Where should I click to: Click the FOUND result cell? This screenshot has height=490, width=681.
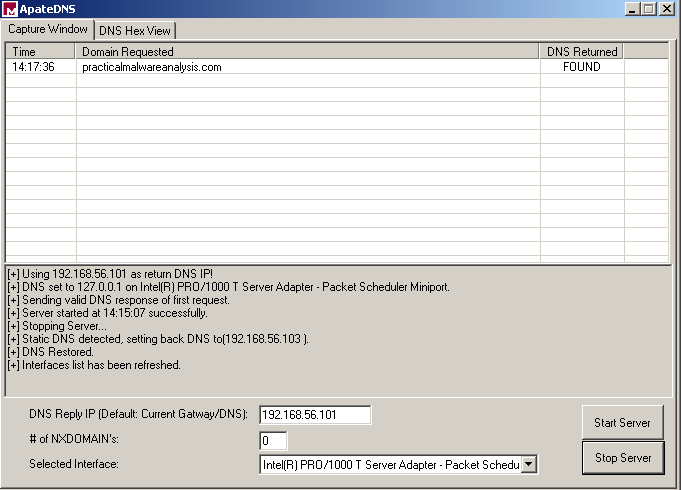(582, 67)
